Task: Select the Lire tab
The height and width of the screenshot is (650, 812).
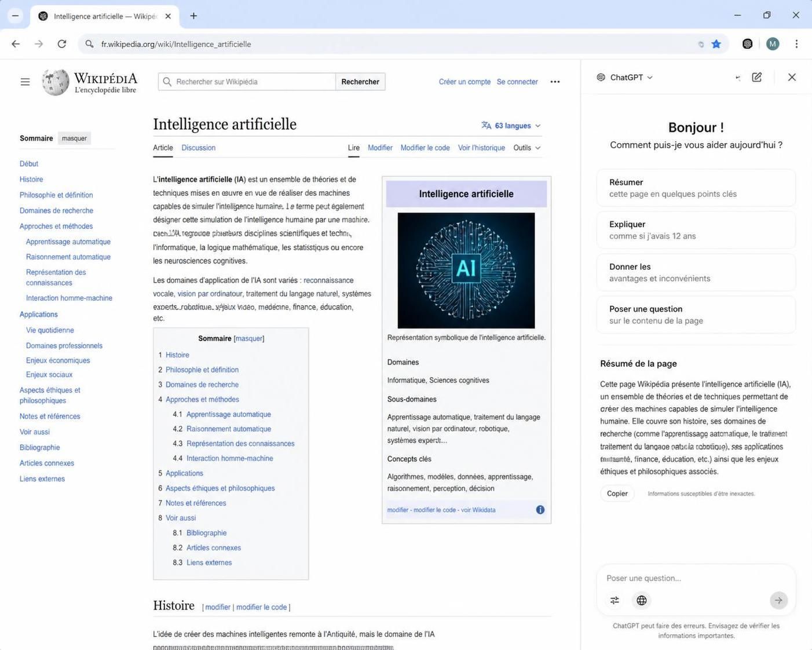Action: (353, 148)
